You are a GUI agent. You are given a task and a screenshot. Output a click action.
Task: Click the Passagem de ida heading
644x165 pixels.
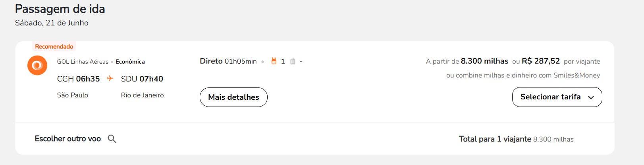pyautogui.click(x=60, y=9)
